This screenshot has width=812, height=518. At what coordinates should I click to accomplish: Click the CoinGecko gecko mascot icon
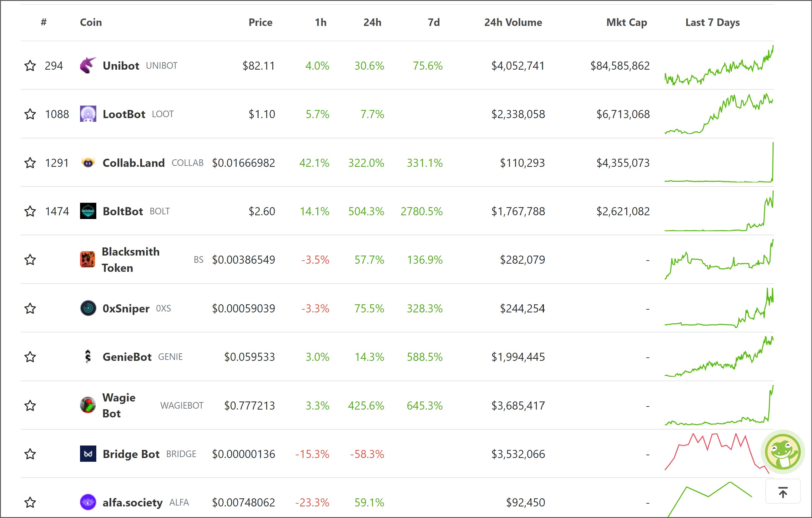pos(783,452)
